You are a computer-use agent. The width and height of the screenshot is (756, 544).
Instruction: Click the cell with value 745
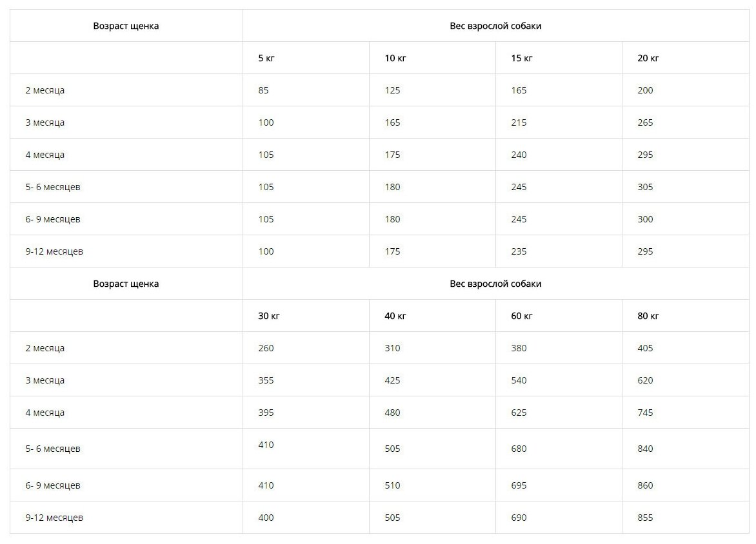645,413
